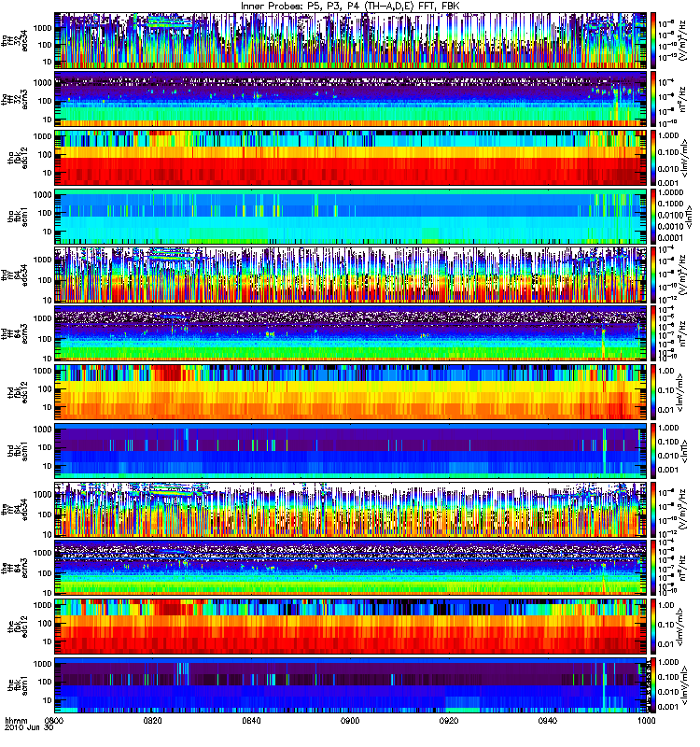
Task: Click the 'tha fbk edc12' y-axis label
Action: pos(18,156)
